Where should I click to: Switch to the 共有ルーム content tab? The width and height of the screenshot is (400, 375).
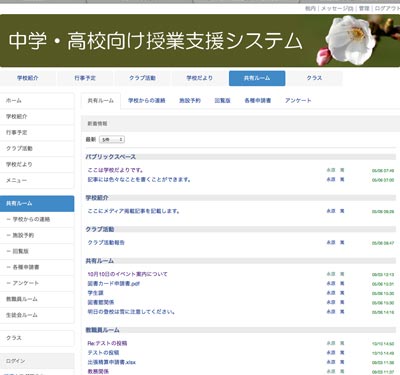[x=100, y=100]
